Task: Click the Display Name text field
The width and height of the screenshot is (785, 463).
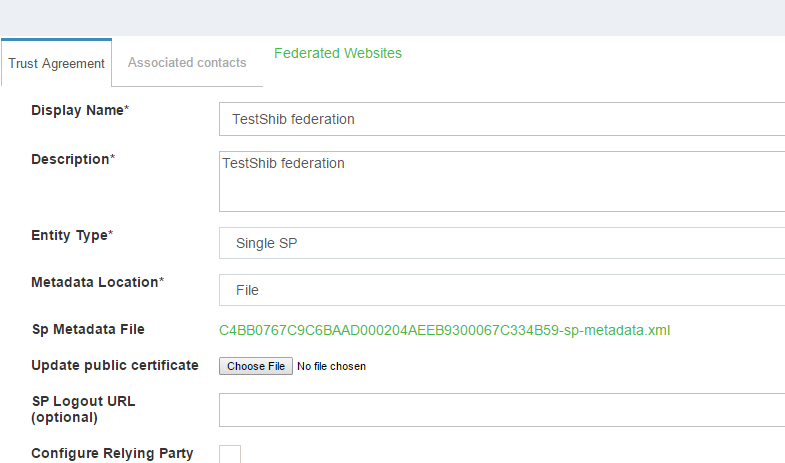Action: coord(500,119)
